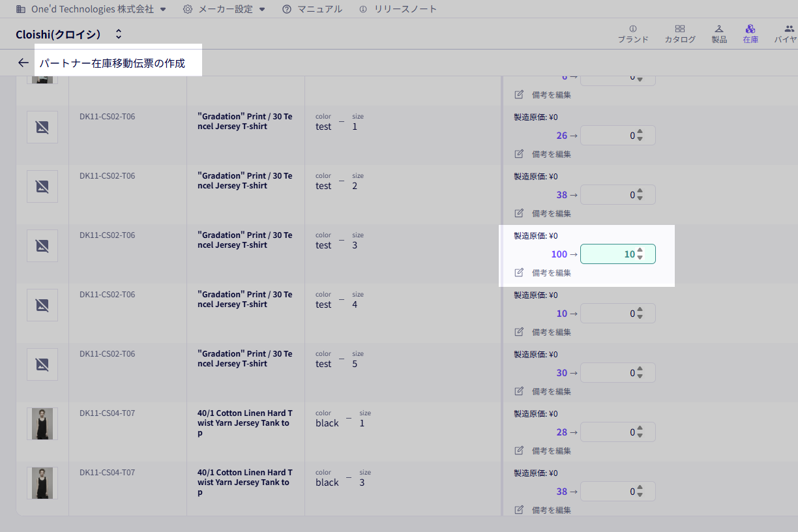Open the カタログ (Catalog) section
This screenshot has height=532, width=798.
point(679,34)
